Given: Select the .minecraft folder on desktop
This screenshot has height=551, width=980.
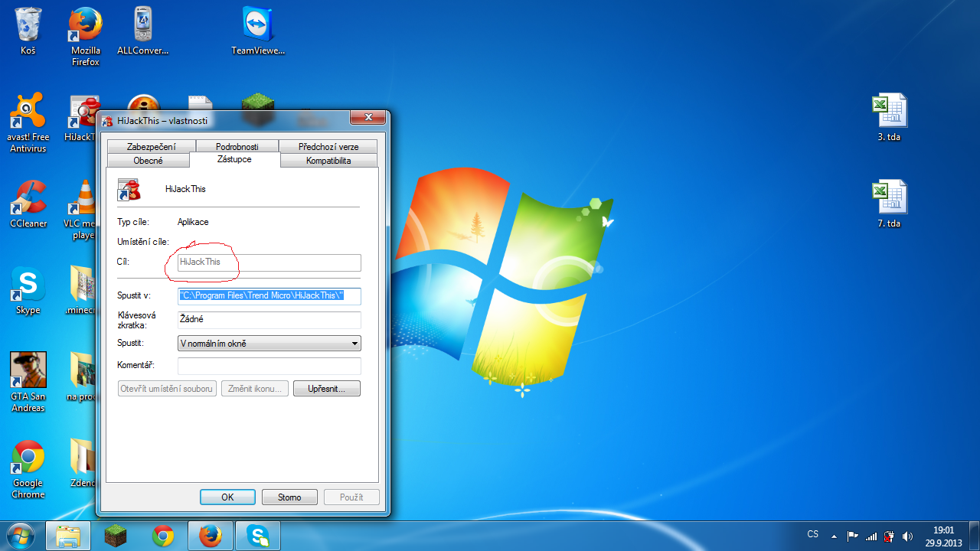Looking at the screenshot, I should 81,292.
